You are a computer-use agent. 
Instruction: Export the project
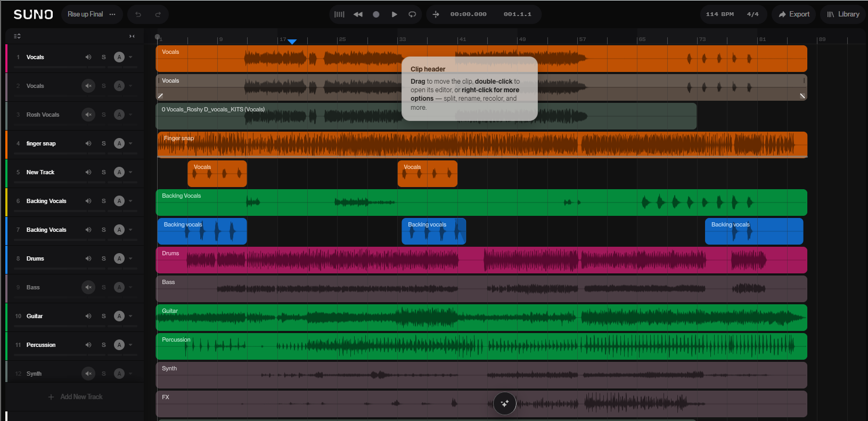(794, 14)
